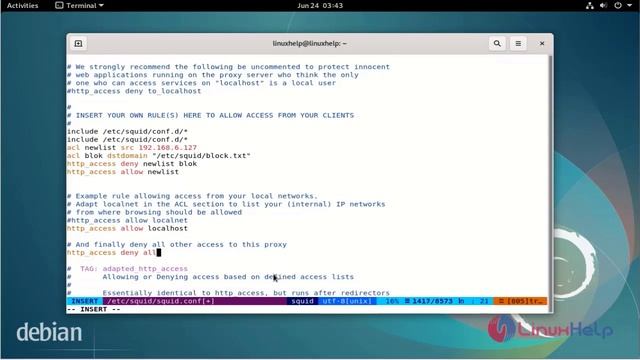The height and width of the screenshot is (360, 640).
Task: Click the second 'include /etc/squid/conf.d/*' line
Action: tap(127, 140)
